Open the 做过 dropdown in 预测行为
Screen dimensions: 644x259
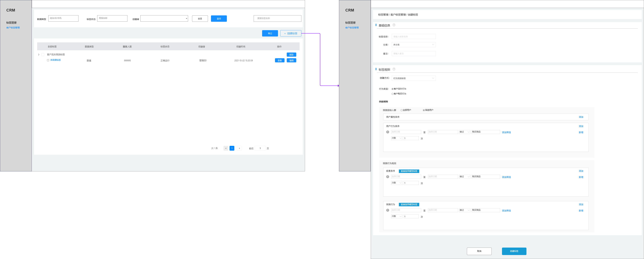(465, 210)
